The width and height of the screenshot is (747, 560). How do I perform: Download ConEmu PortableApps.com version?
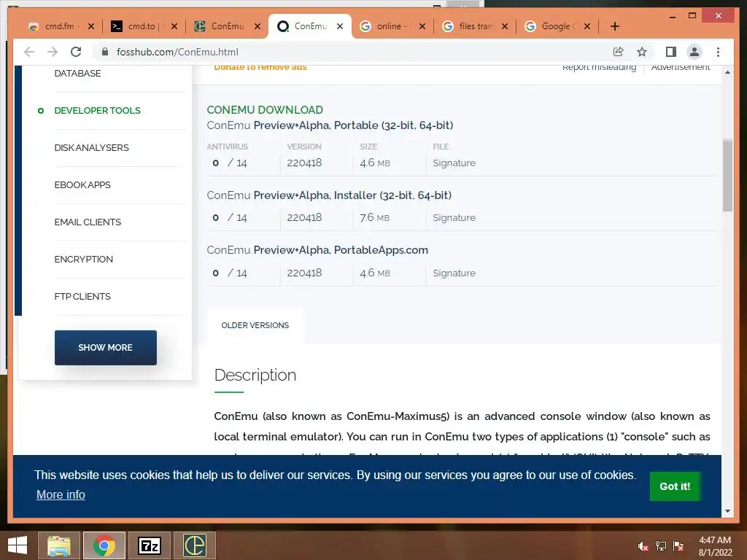click(317, 250)
